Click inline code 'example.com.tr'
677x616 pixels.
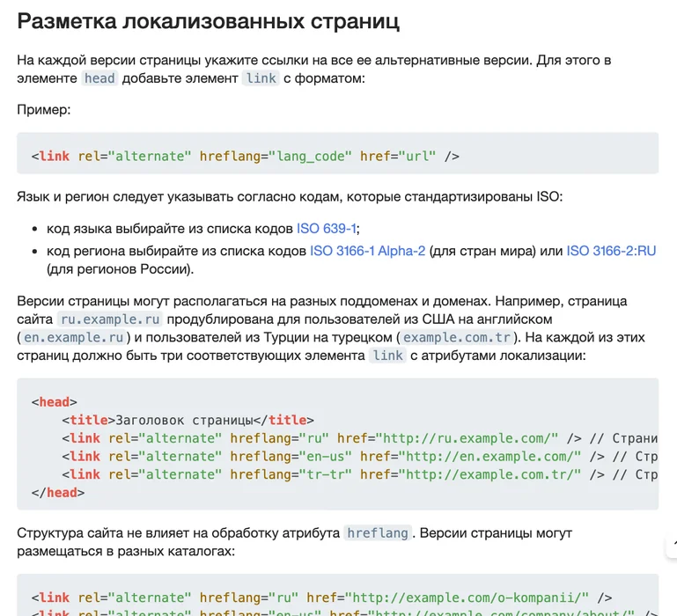coord(457,337)
